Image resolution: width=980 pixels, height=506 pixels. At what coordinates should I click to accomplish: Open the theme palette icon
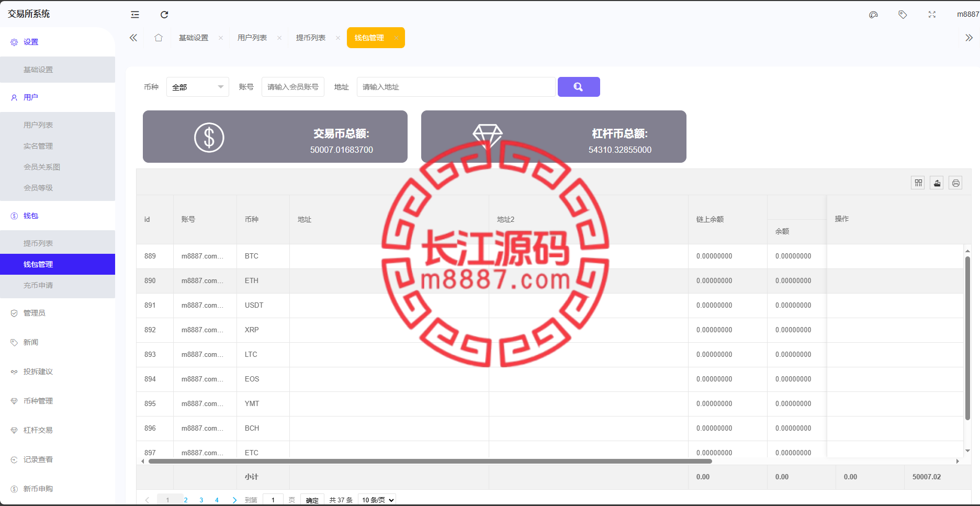pyautogui.click(x=873, y=15)
